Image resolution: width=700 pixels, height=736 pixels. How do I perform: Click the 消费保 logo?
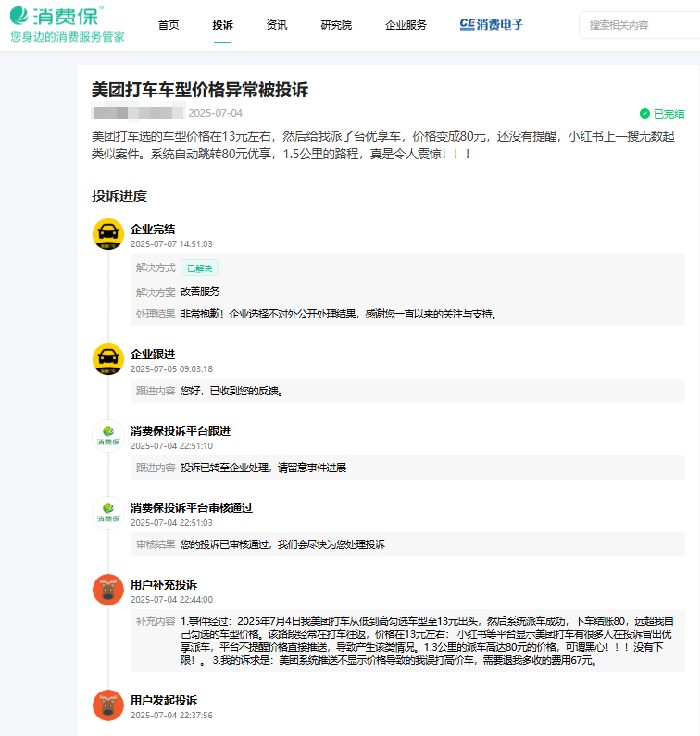point(56,16)
